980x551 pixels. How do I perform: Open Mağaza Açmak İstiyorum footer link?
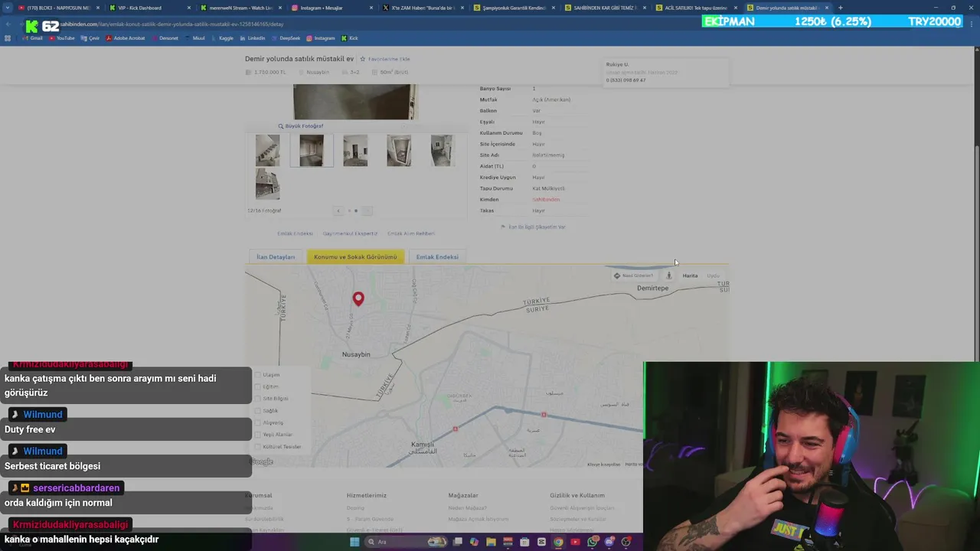point(479,519)
